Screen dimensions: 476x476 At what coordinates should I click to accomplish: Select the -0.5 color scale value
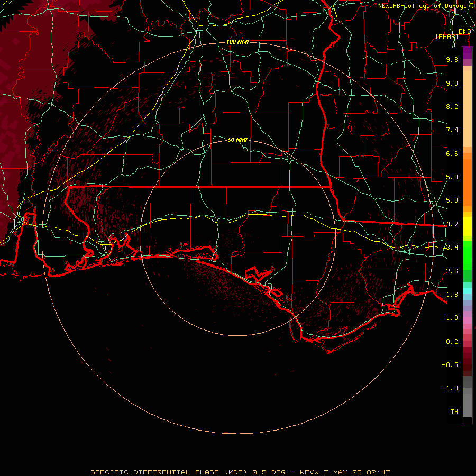450,365
